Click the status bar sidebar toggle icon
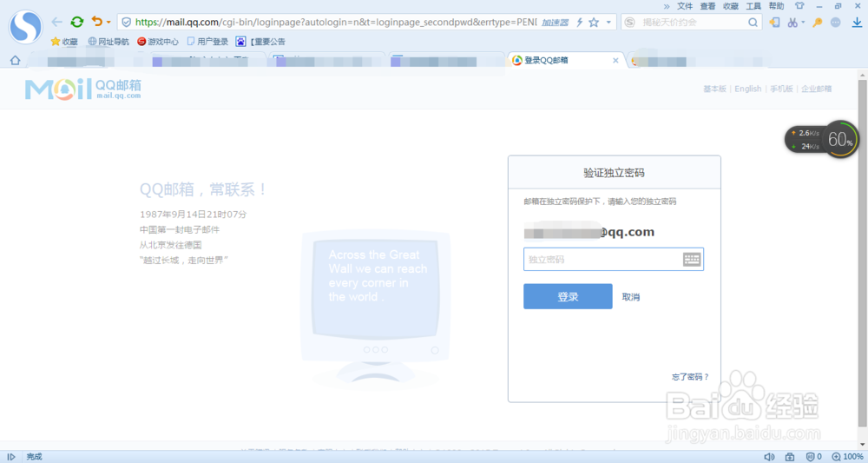 (10, 456)
